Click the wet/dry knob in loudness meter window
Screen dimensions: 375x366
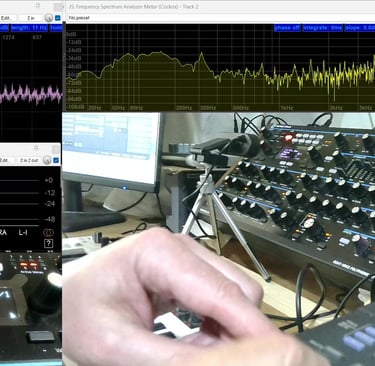pos(47,160)
